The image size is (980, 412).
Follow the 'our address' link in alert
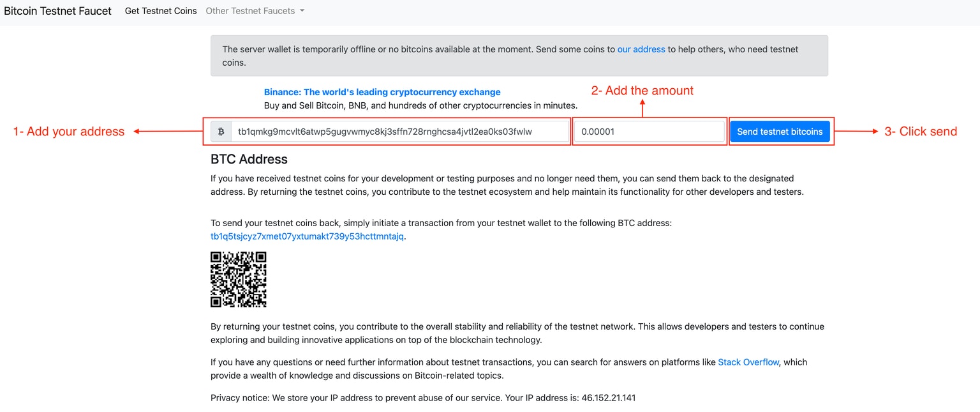click(641, 49)
